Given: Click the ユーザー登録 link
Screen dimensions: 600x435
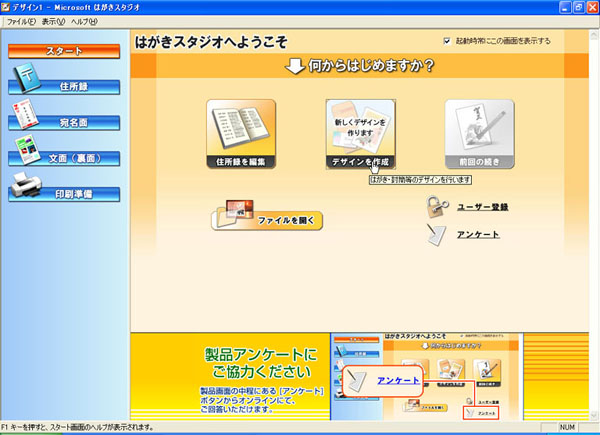Looking at the screenshot, I should coord(483,207).
